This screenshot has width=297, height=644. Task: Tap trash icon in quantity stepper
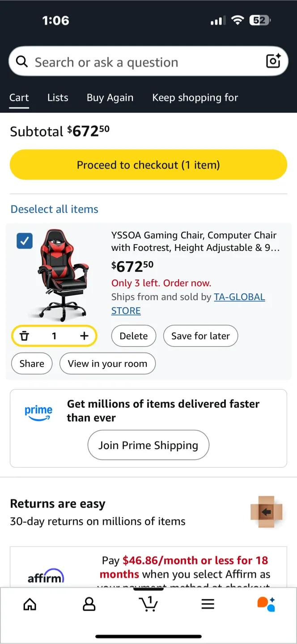[25, 336]
